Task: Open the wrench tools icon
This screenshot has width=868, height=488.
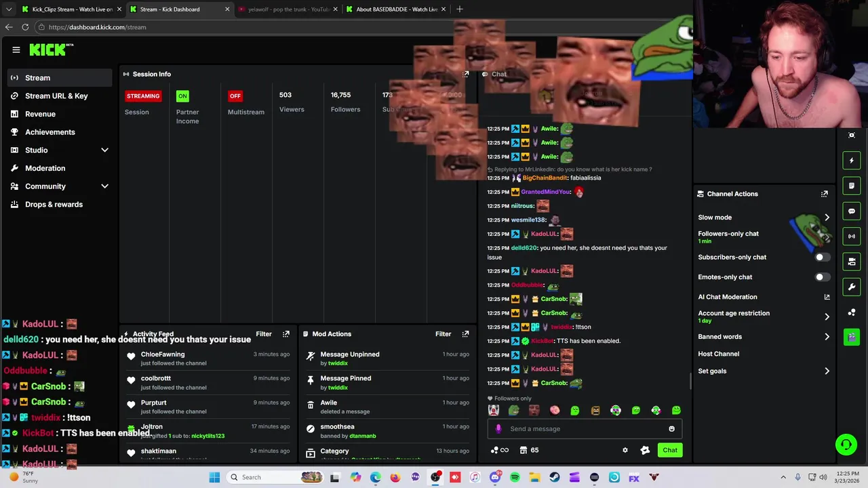Action: 852,287
